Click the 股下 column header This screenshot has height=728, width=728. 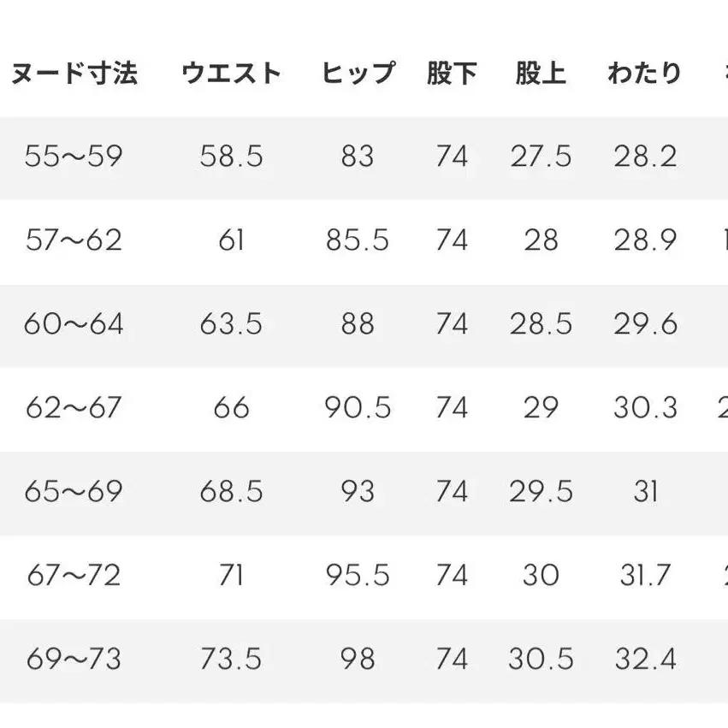point(452,74)
